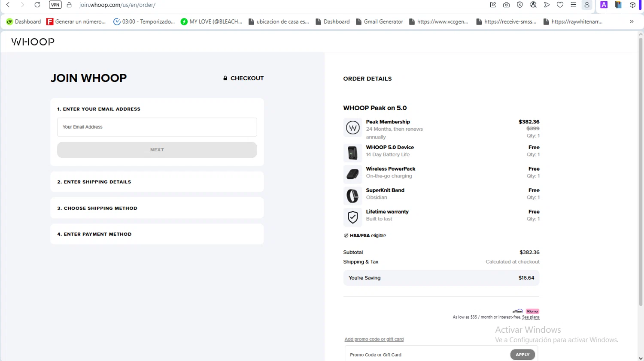The image size is (644, 361).
Task: Expand step 4 Enter Payment Method
Action: [x=157, y=234]
